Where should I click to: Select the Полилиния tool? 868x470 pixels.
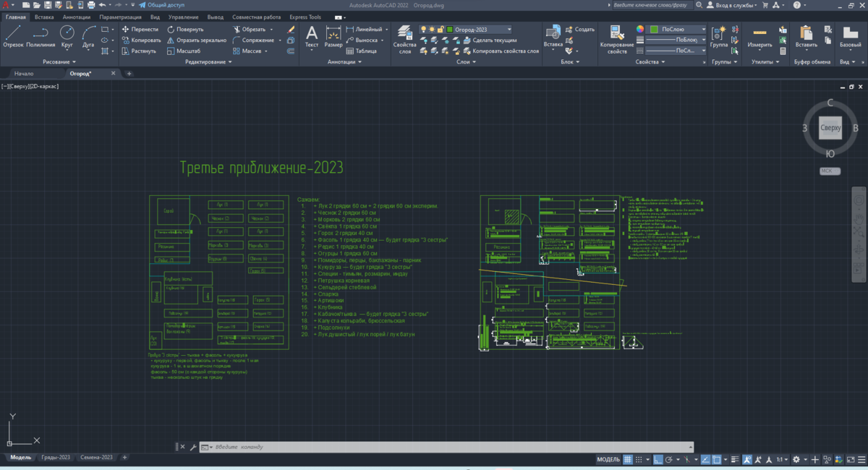click(41, 36)
